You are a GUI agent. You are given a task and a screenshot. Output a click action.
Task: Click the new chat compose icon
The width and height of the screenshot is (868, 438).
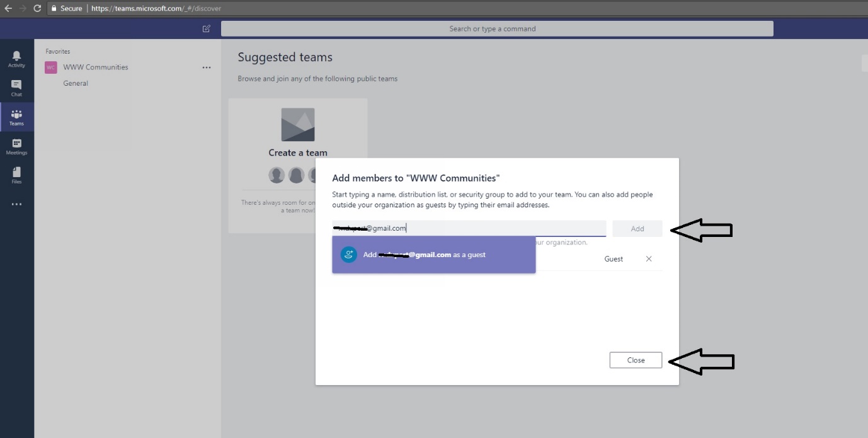pyautogui.click(x=206, y=28)
